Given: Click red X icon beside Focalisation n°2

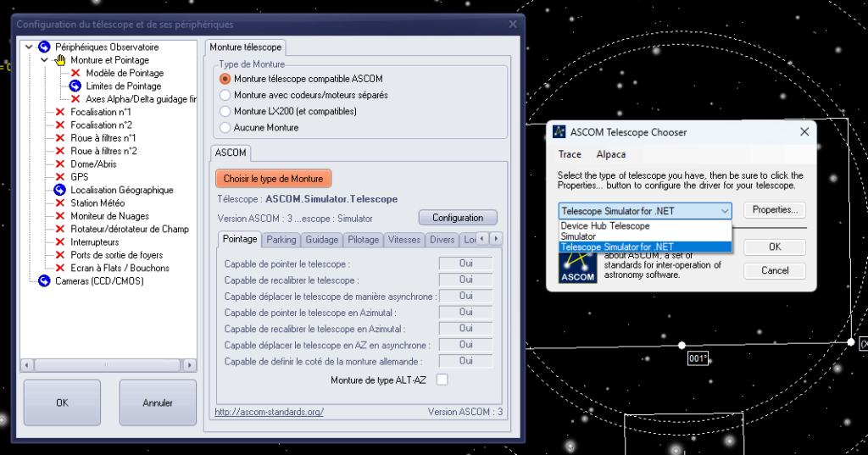Looking at the screenshot, I should (60, 125).
